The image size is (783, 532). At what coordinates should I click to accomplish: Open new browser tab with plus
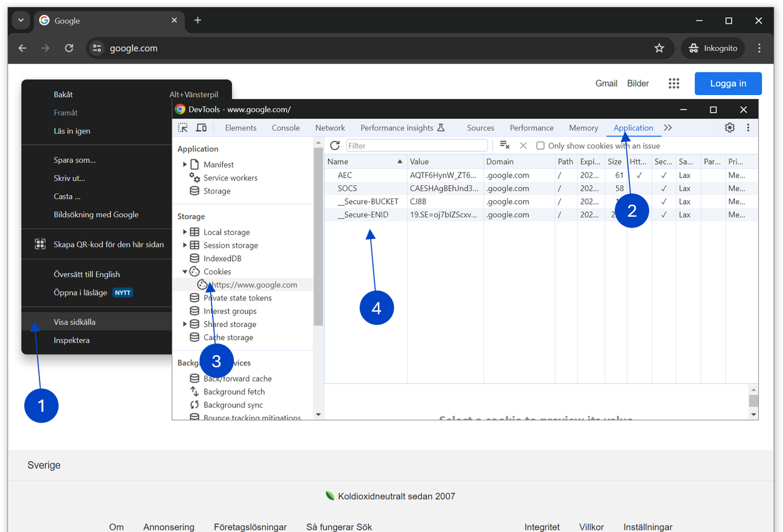click(x=198, y=20)
